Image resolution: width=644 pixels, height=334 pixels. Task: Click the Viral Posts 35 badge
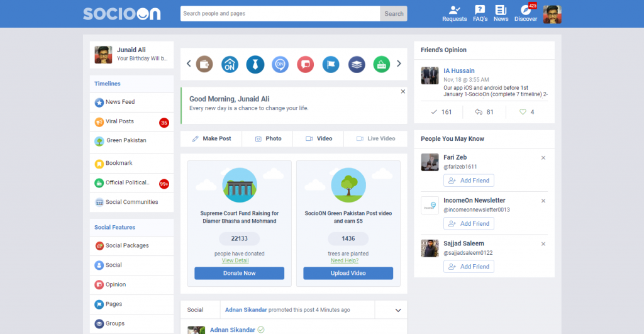tap(164, 123)
